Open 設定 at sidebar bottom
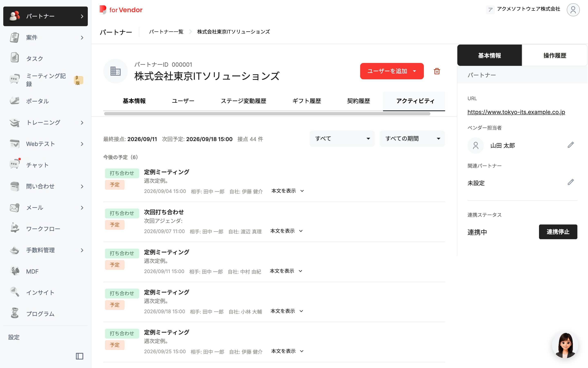The height and width of the screenshot is (368, 588). pyautogui.click(x=14, y=337)
